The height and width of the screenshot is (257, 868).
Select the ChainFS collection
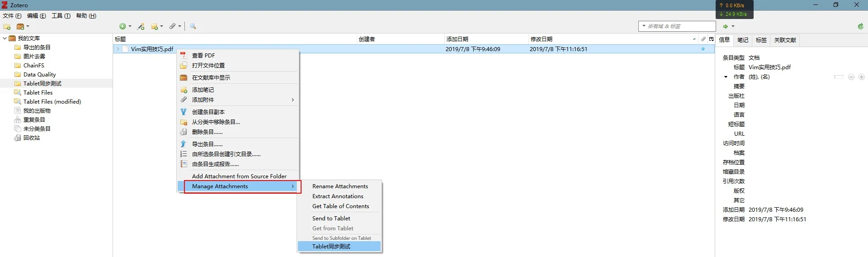(33, 66)
